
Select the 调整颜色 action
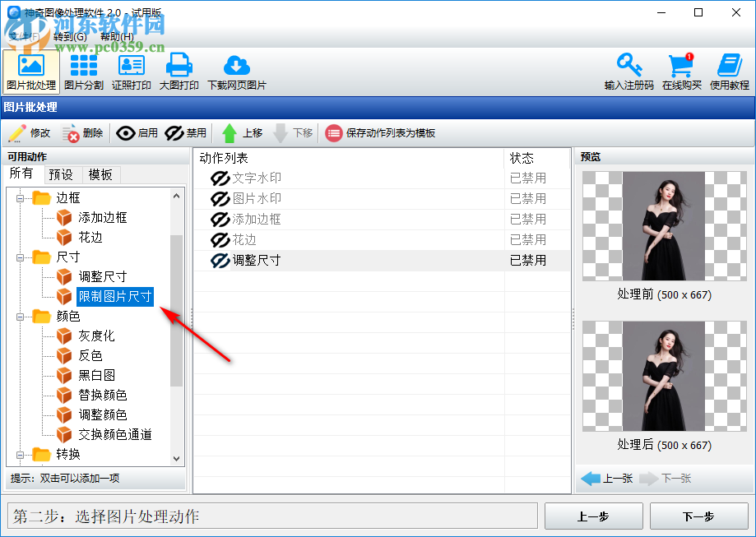(102, 414)
